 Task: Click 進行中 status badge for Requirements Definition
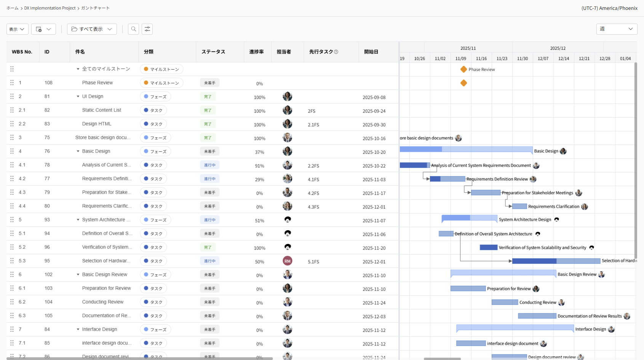pos(209,179)
